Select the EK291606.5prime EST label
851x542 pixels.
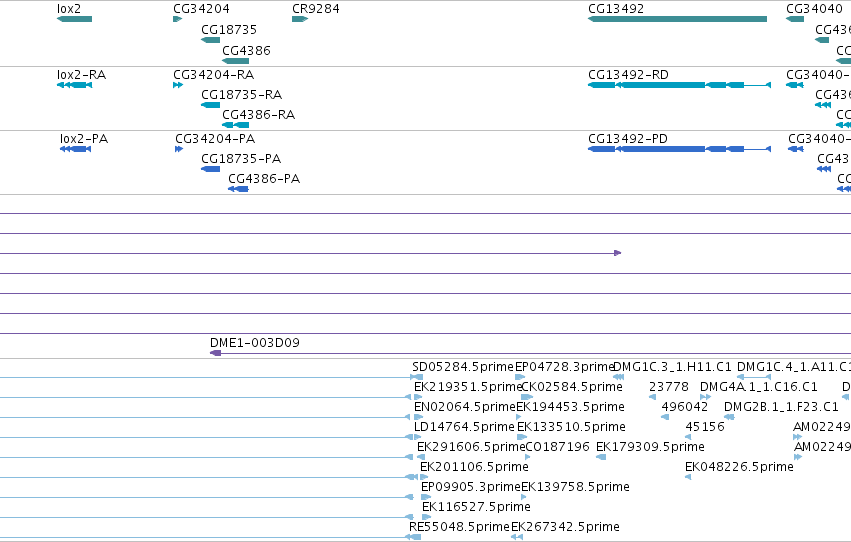471,448
